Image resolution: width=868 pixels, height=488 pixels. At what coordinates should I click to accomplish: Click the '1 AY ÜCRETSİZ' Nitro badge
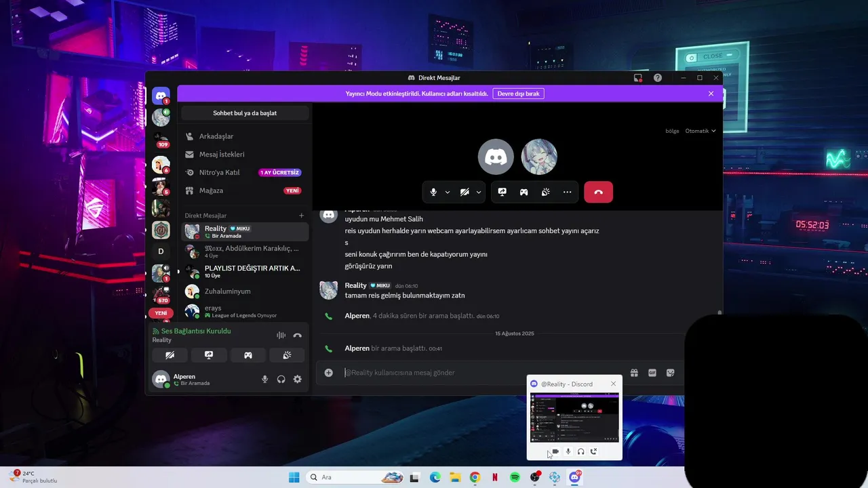[280, 173]
